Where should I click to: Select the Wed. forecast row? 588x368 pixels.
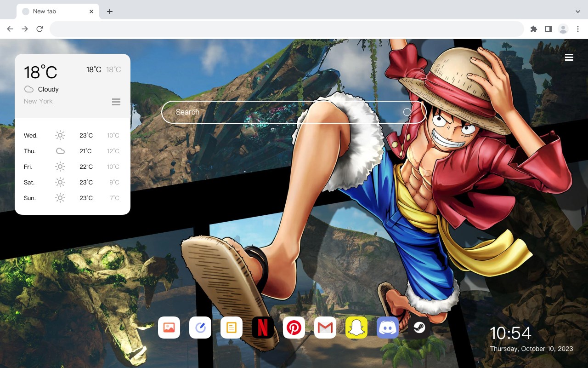pos(72,135)
